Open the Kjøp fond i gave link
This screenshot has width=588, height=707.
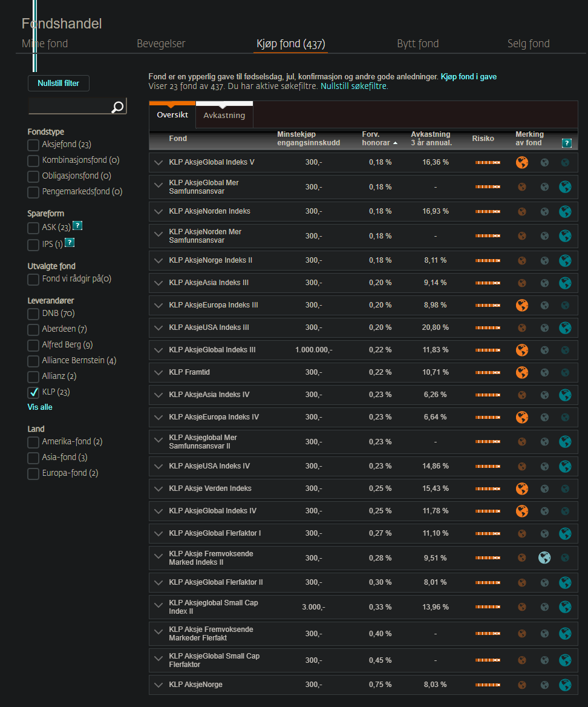coord(469,77)
